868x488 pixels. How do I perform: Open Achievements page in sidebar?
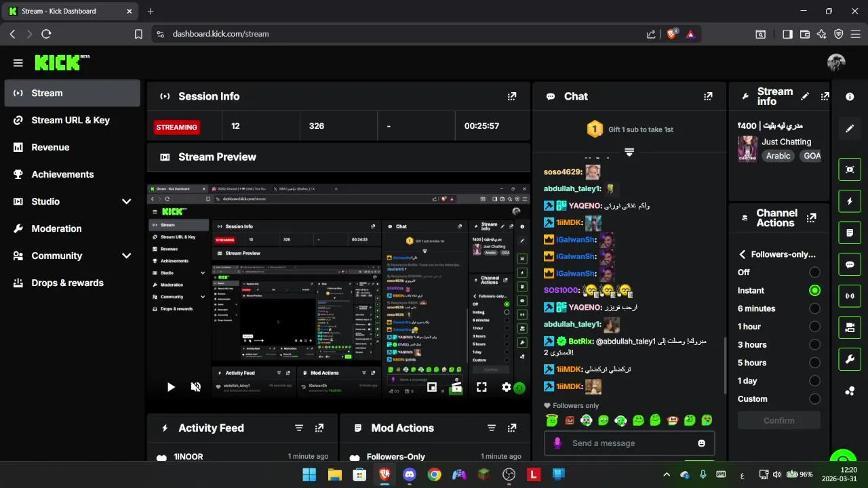pos(73,174)
